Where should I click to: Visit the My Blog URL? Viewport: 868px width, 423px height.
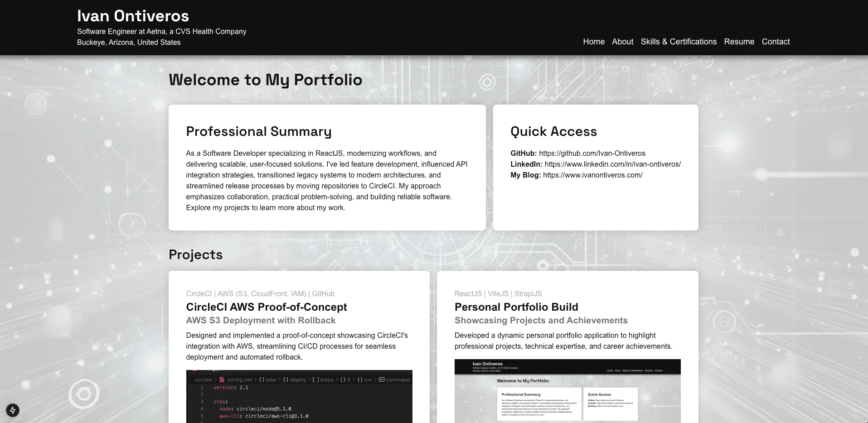click(593, 175)
